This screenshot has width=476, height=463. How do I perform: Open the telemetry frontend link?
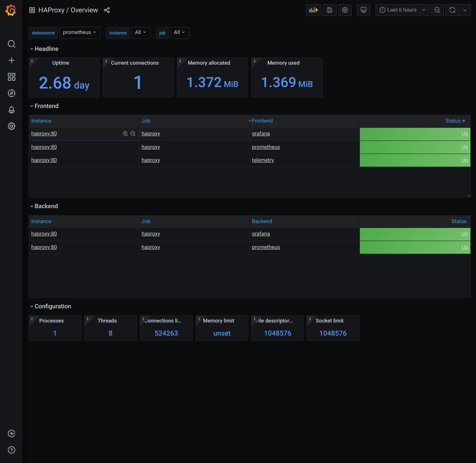(x=263, y=160)
